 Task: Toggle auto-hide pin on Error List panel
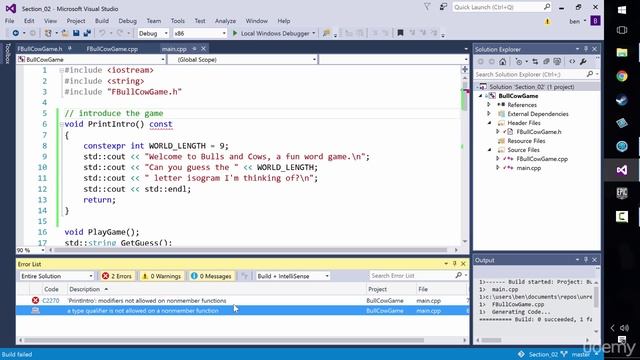click(x=455, y=264)
